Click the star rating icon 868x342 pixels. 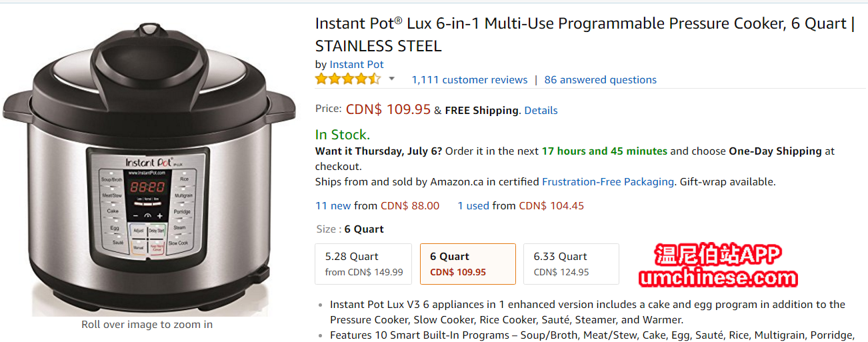tap(347, 79)
